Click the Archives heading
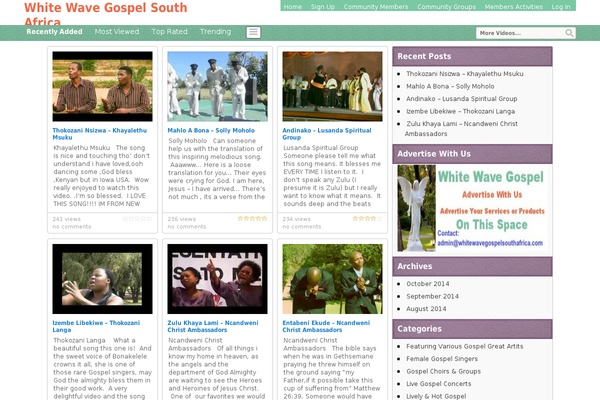600x400 pixels. click(x=414, y=266)
